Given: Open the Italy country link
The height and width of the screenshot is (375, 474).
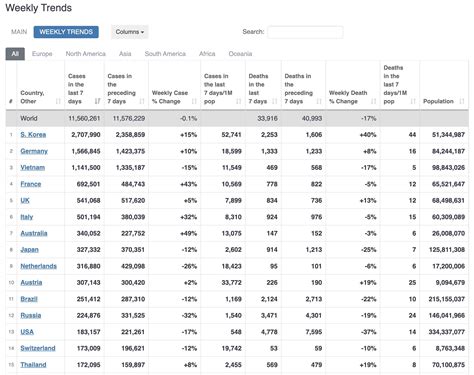Looking at the screenshot, I should (x=27, y=217).
